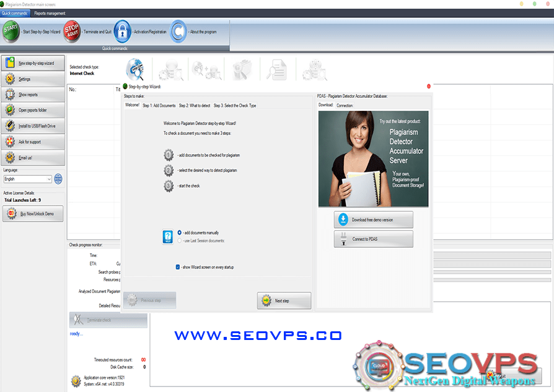Select the Welcome! wizard tab
The height and width of the screenshot is (392, 554).
[x=132, y=105]
